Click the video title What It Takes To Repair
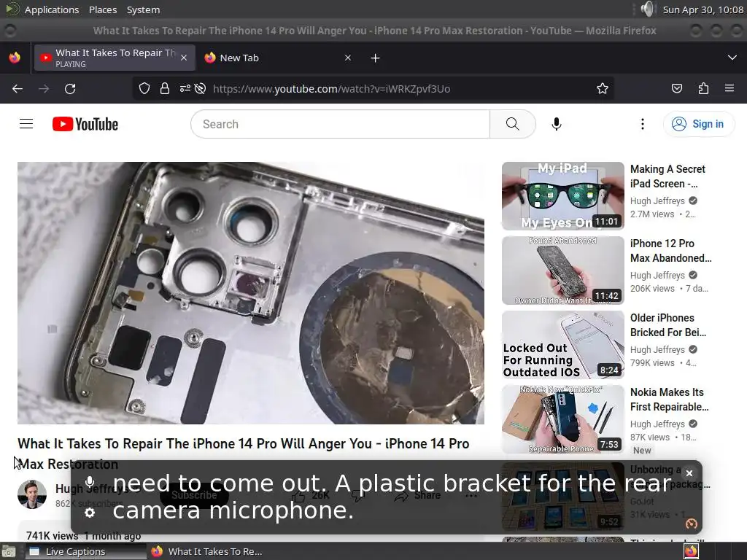 [244, 454]
